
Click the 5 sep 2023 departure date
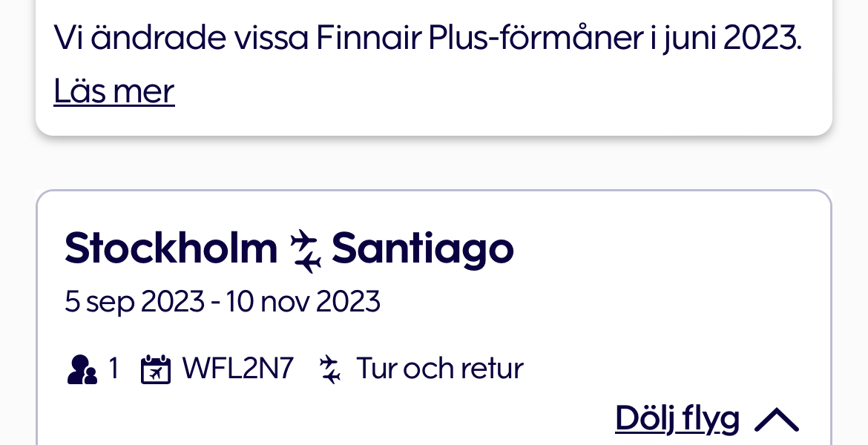point(134,302)
